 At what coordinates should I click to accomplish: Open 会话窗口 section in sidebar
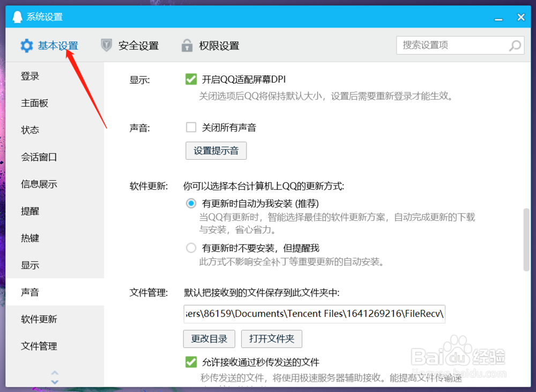tap(55, 157)
